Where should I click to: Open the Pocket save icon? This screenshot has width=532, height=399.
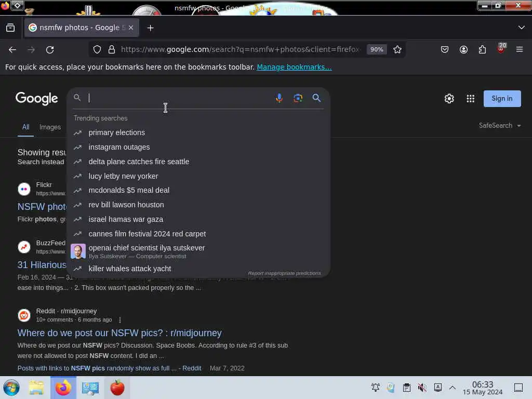445,49
